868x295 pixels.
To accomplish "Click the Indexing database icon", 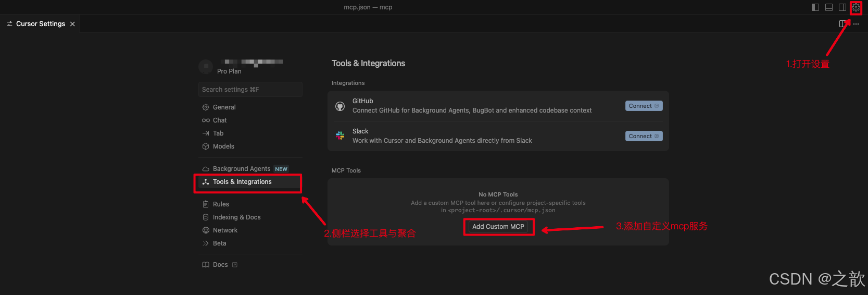I will (206, 217).
